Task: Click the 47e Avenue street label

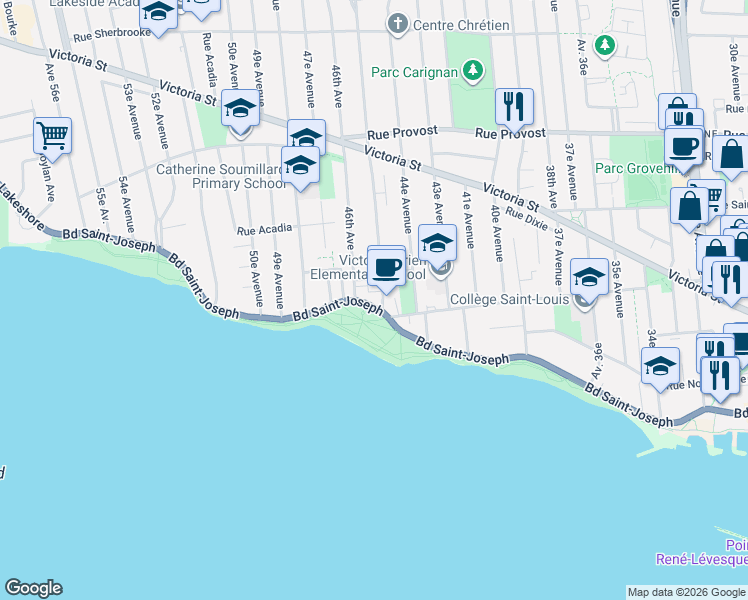Action: pos(308,79)
